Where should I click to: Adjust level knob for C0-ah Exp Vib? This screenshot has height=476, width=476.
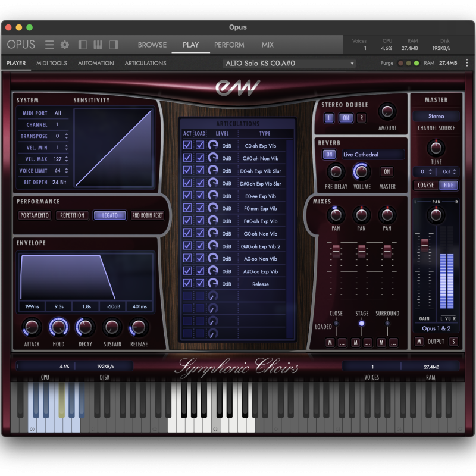coord(213,145)
